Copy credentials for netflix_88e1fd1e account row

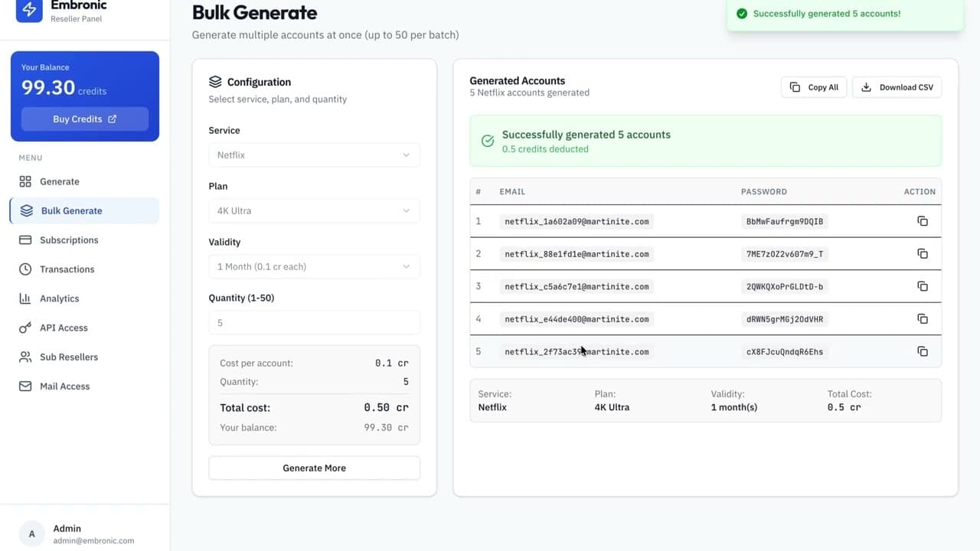tap(922, 254)
